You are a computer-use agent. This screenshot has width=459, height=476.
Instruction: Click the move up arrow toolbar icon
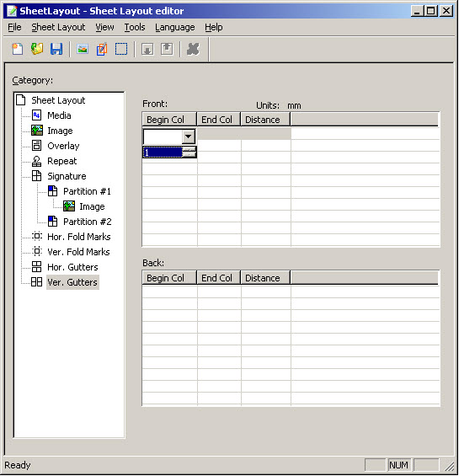pyautogui.click(x=167, y=49)
